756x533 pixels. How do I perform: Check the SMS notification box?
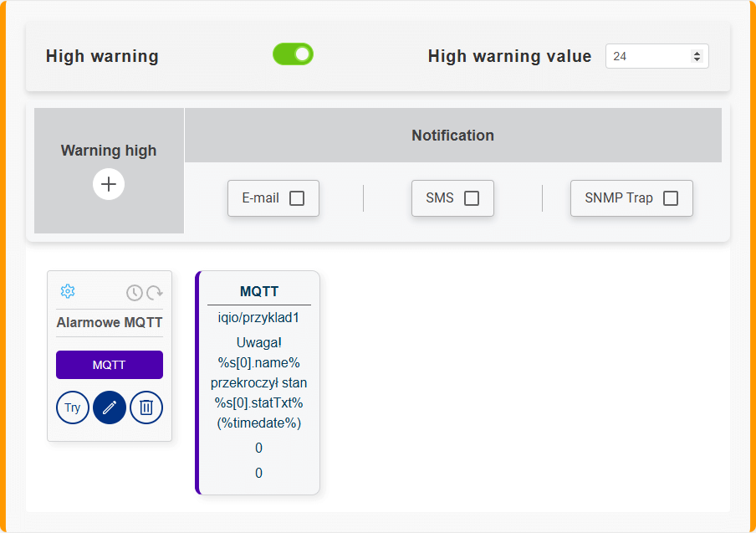coord(472,198)
